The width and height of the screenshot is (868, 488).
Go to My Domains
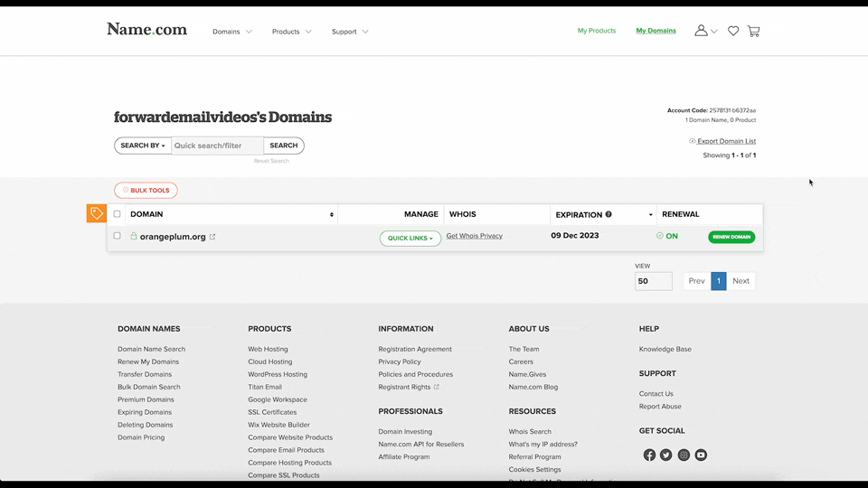656,31
